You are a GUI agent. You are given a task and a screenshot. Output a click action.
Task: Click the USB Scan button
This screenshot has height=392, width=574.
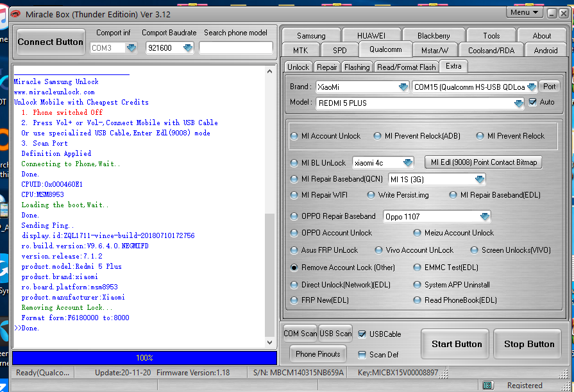pyautogui.click(x=335, y=334)
